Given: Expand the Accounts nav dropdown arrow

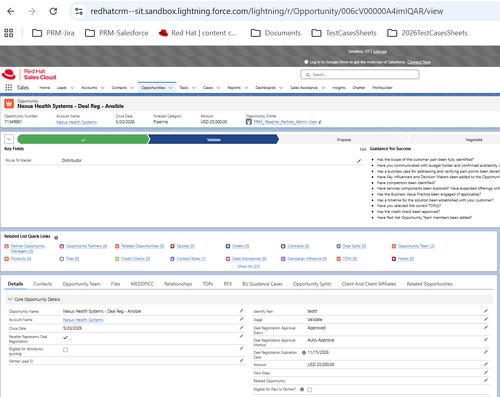Looking at the screenshot, I should coord(102,88).
